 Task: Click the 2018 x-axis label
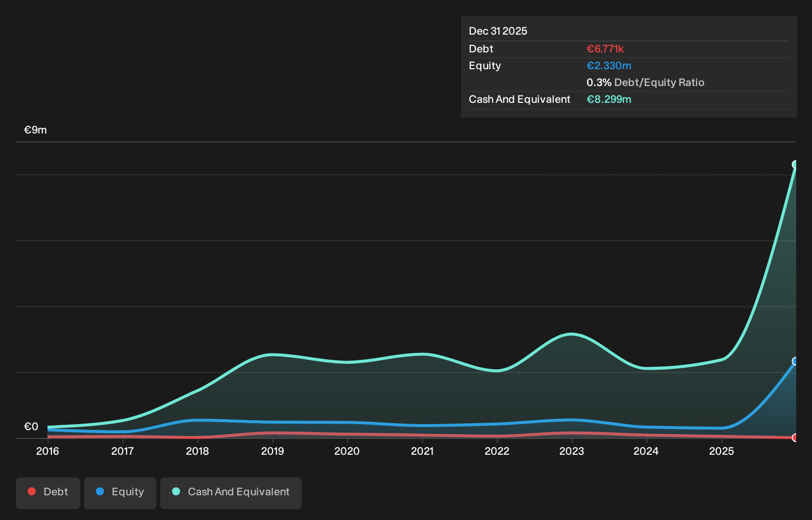click(197, 451)
